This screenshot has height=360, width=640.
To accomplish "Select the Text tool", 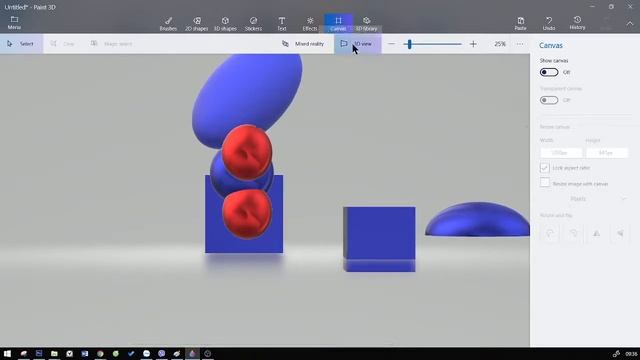I will pos(282,24).
